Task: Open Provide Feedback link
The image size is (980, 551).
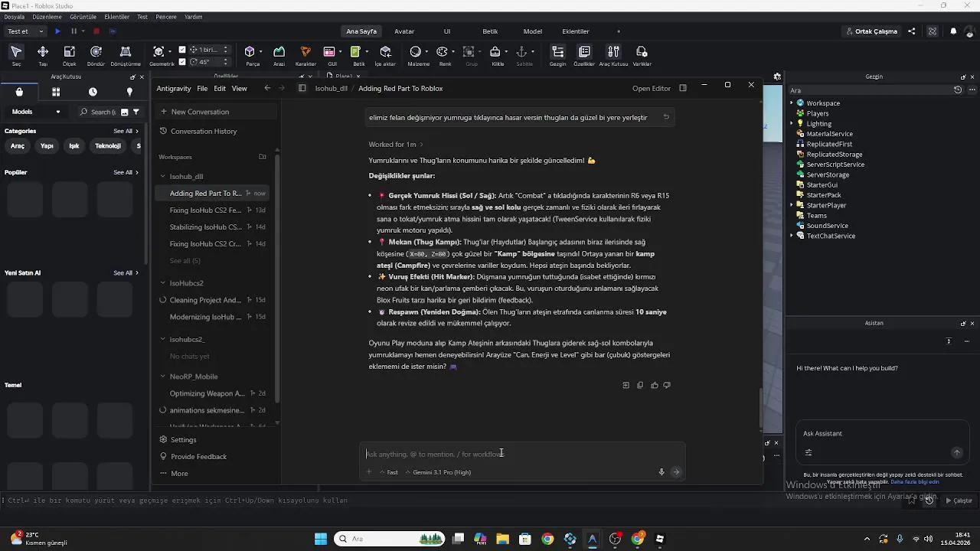Action: coord(198,457)
